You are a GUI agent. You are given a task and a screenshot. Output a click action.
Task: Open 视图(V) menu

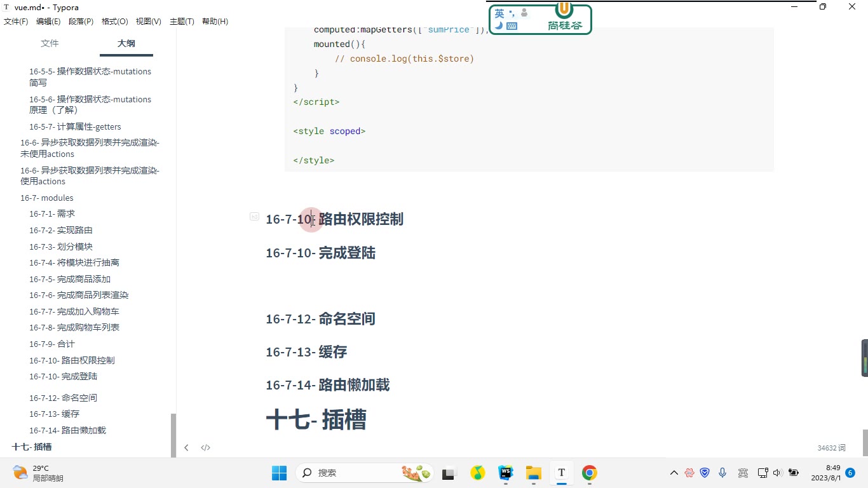click(148, 22)
